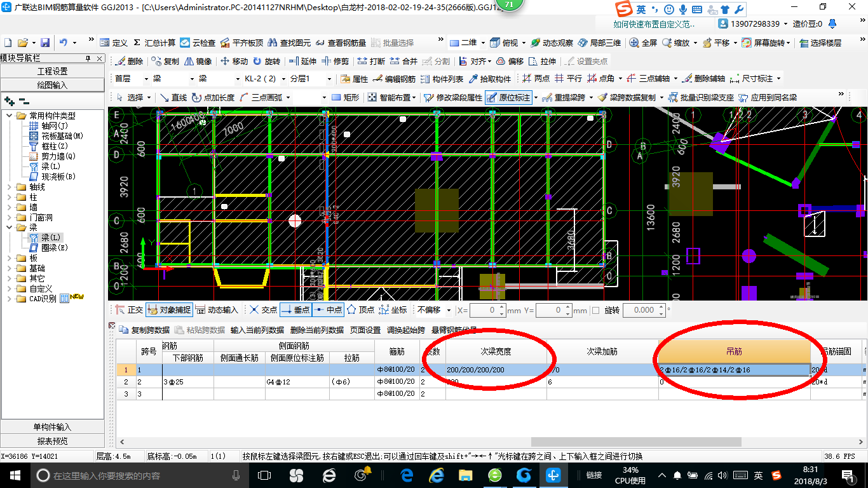Undo the last action
868x488 pixels.
click(64, 43)
